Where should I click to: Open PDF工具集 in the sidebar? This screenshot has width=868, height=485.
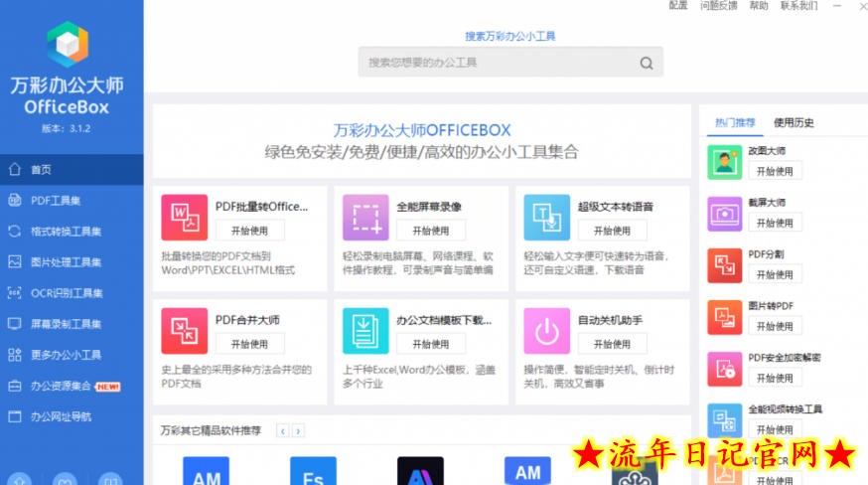(x=72, y=200)
